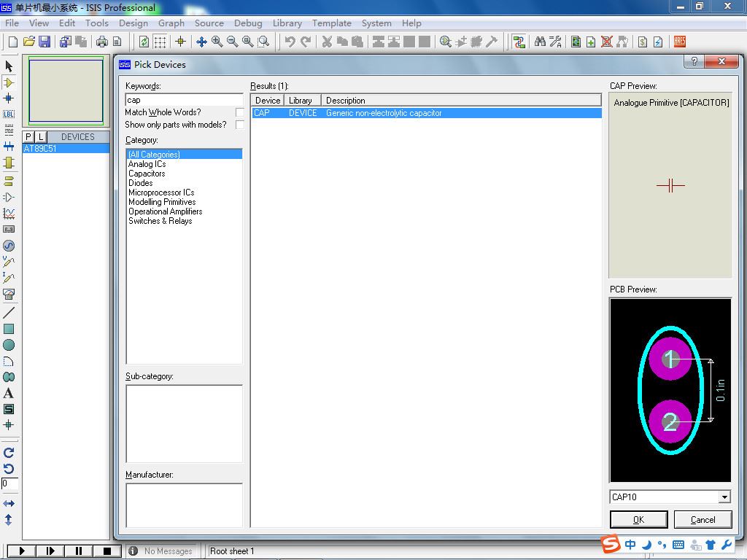Click the rotation angle input box
The height and width of the screenshot is (560, 747).
tap(9, 484)
